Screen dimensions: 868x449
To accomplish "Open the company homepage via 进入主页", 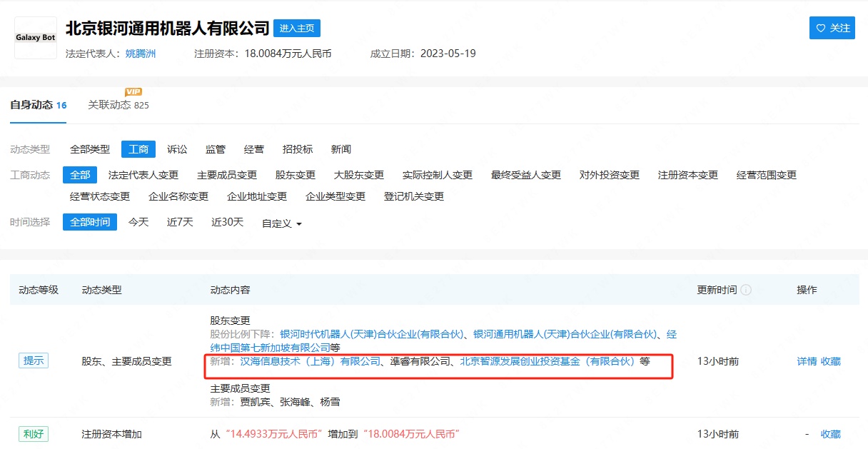I will (x=297, y=29).
